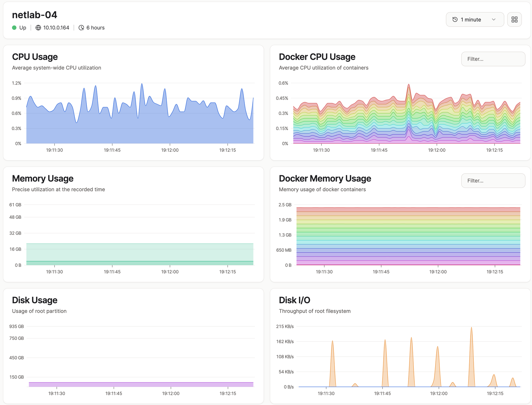Open the 1 minute time period dropdown
532x405 pixels.
475,19
